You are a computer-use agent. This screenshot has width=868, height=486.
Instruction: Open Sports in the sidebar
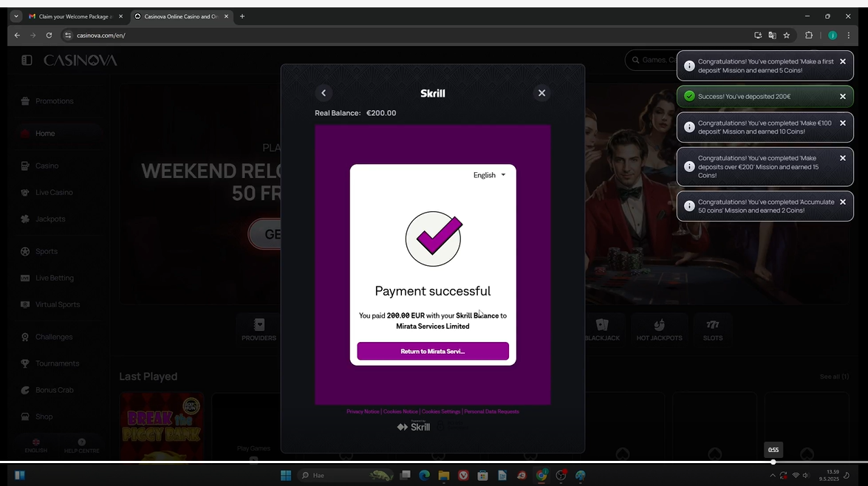point(46,251)
